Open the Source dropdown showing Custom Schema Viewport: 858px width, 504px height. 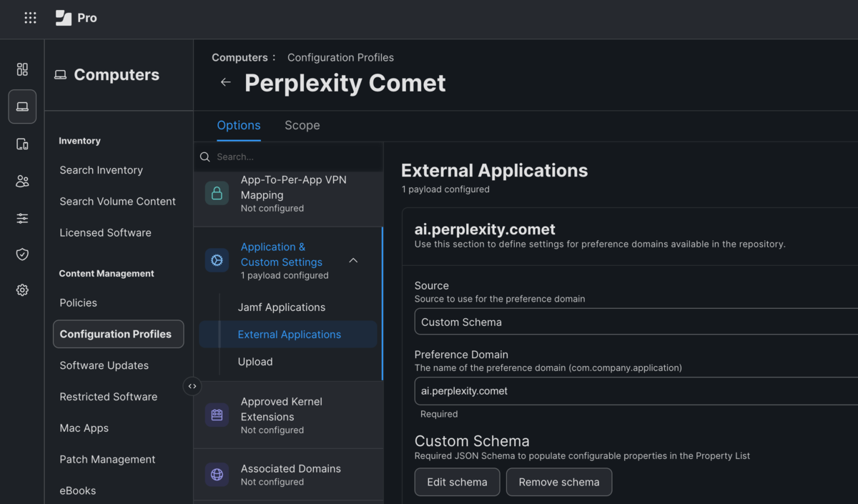coord(636,322)
